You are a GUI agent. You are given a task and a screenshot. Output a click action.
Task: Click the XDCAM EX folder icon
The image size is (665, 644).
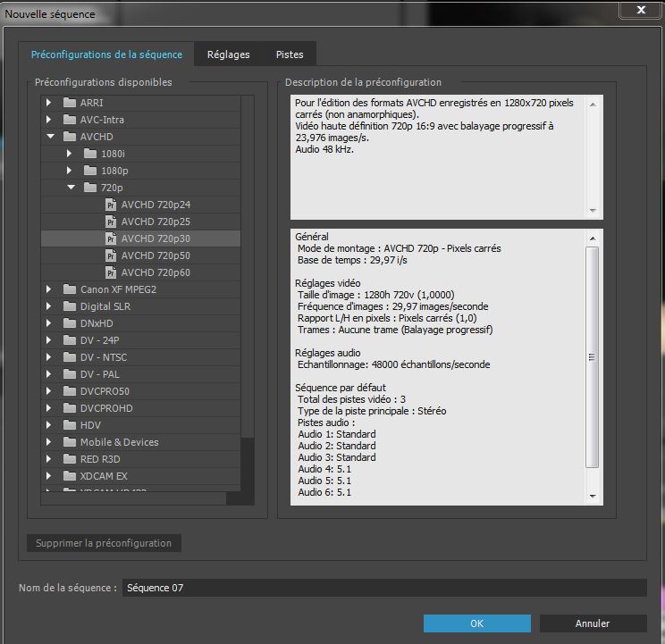coord(69,476)
